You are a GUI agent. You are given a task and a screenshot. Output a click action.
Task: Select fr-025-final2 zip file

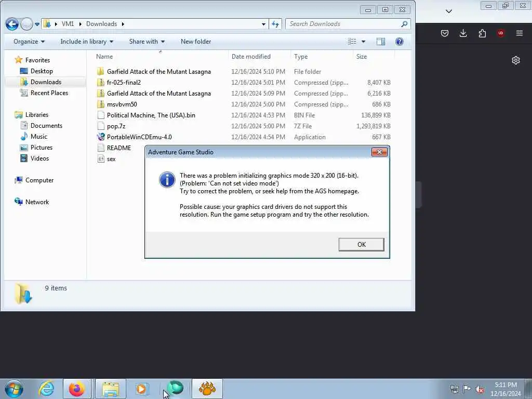click(x=244, y=83)
